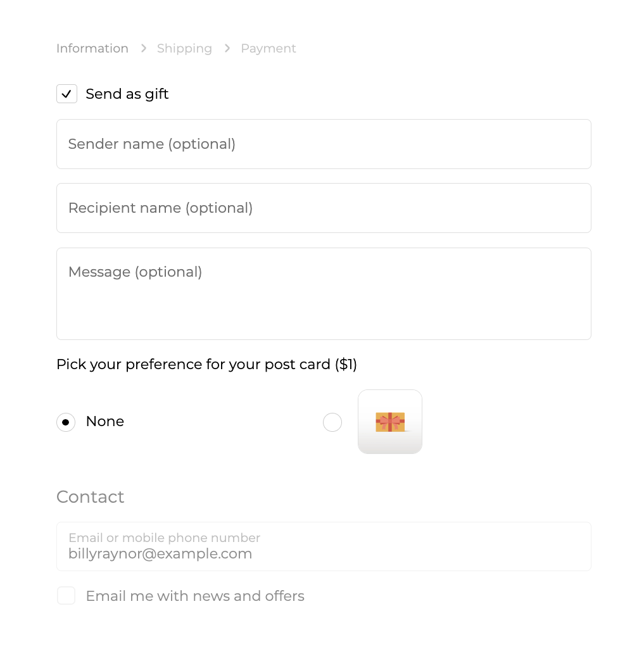Click the Send as gift label text
644x668 pixels.
click(127, 94)
